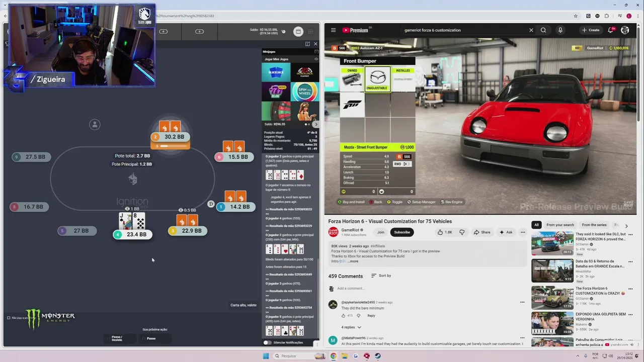Pop out the poker side panel
This screenshot has width=644, height=362.
307,44
